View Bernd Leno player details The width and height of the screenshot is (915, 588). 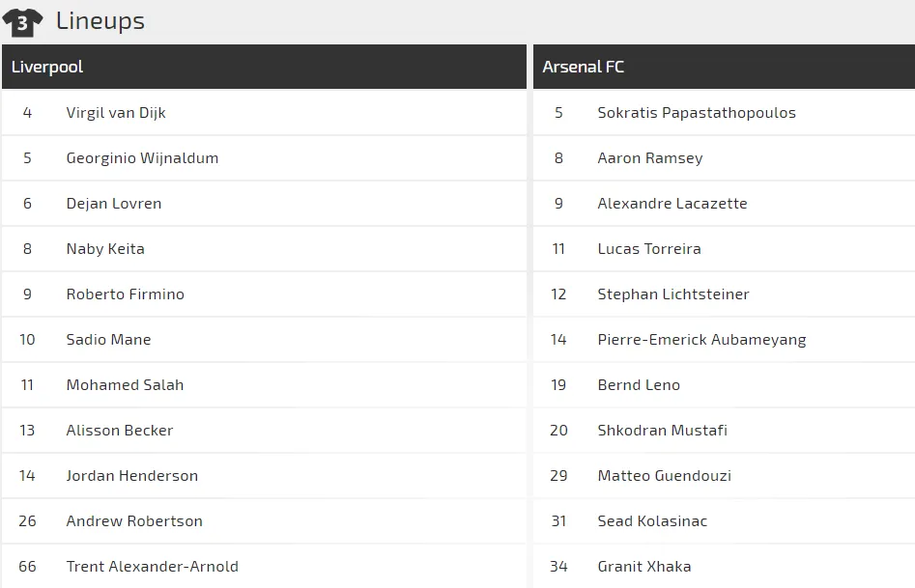point(639,385)
